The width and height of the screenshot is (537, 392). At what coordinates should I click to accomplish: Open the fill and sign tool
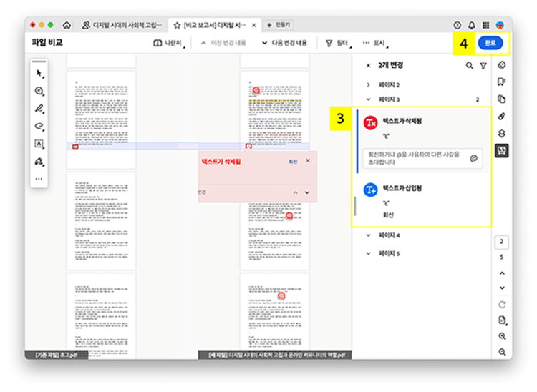[x=39, y=161]
